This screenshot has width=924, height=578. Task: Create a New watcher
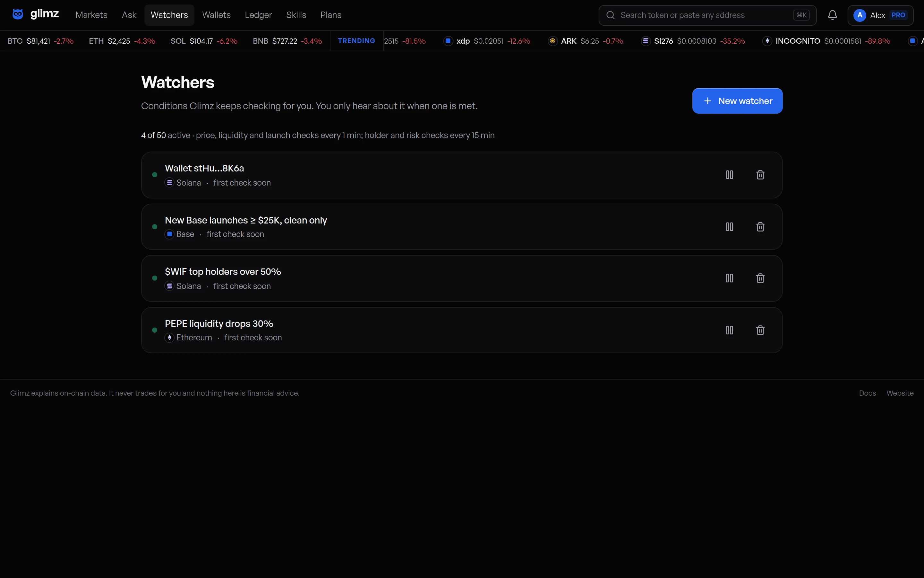(x=737, y=101)
